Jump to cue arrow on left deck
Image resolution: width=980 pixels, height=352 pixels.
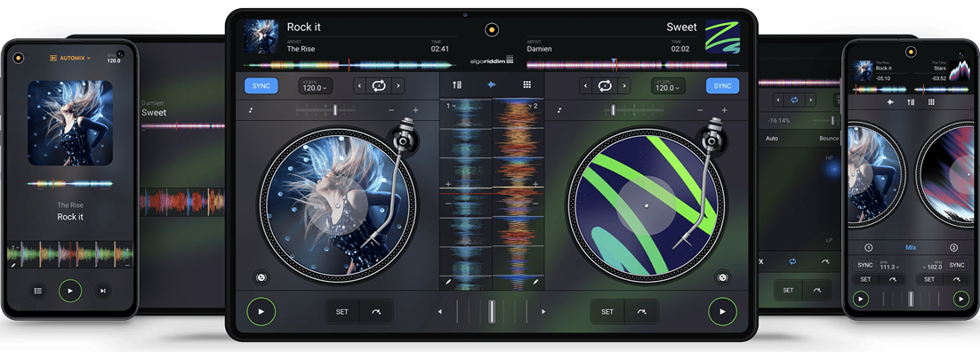coord(376,311)
